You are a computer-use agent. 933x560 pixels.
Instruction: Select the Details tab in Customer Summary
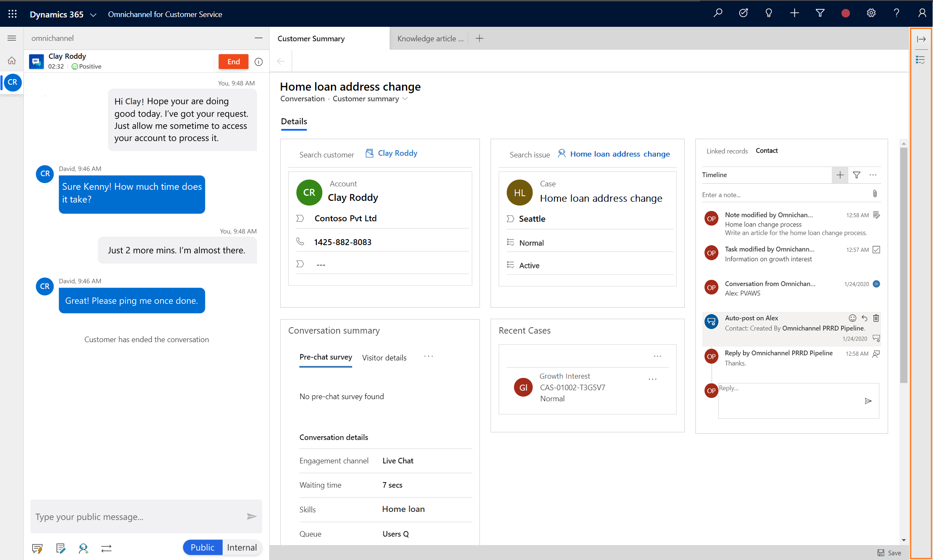pos(293,121)
